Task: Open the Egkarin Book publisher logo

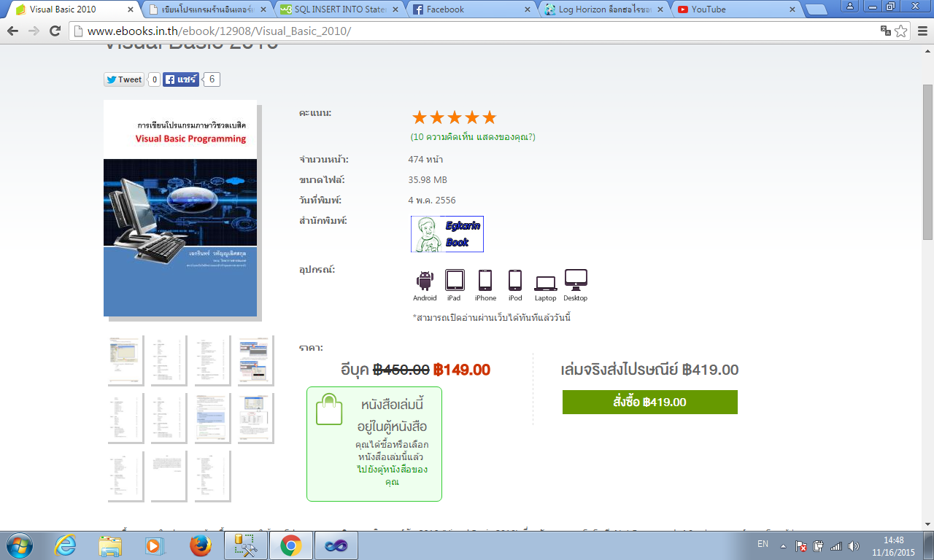Action: pos(447,234)
